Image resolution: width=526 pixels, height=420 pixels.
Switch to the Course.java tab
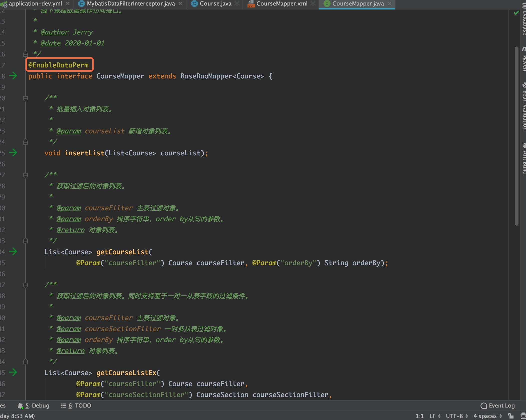[x=215, y=3]
